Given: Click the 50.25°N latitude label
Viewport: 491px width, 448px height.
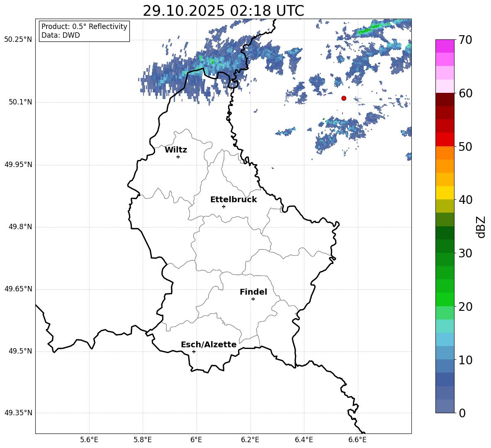Looking at the screenshot, I should 18,40.
